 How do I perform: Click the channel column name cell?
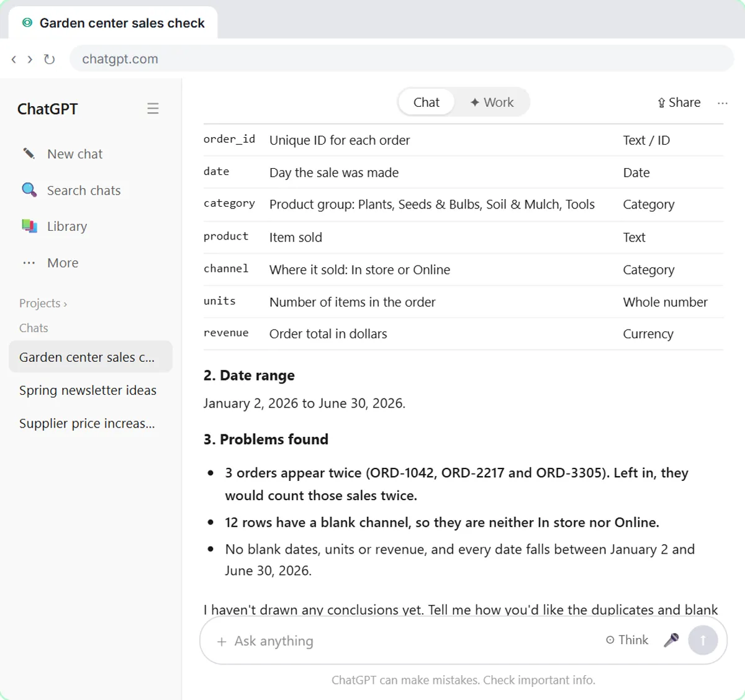tap(226, 269)
